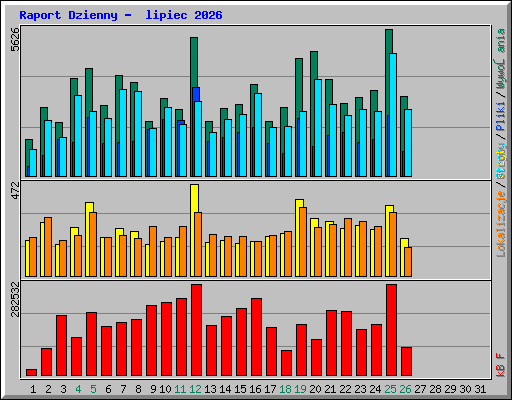The image size is (512, 400).
Task: Click the blue 'Pliki' legend text
Action: tap(501, 117)
